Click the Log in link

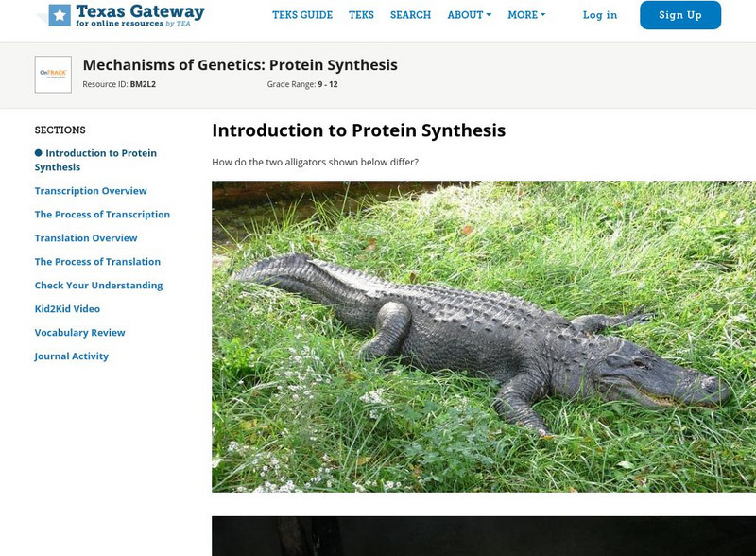click(600, 15)
